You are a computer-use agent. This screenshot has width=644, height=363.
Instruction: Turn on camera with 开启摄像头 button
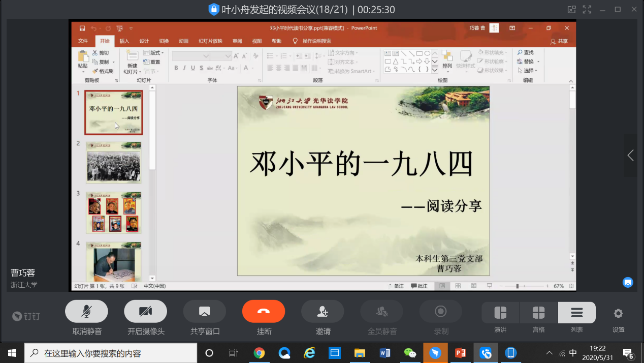click(x=146, y=311)
